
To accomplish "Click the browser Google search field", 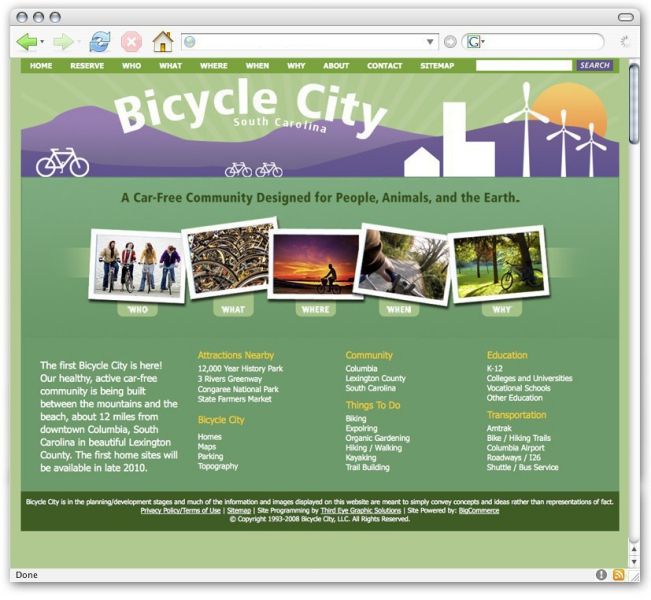I will [x=533, y=42].
